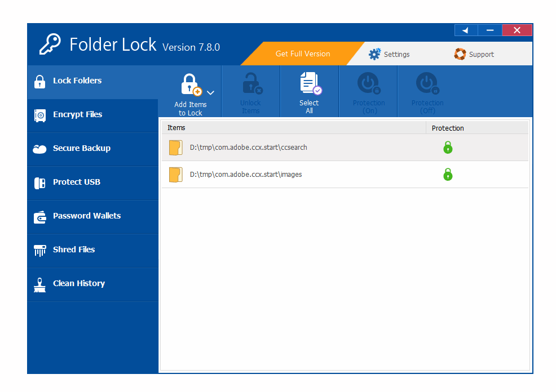The image size is (556, 392).
Task: Switch to Secure Backup
Action: point(92,149)
